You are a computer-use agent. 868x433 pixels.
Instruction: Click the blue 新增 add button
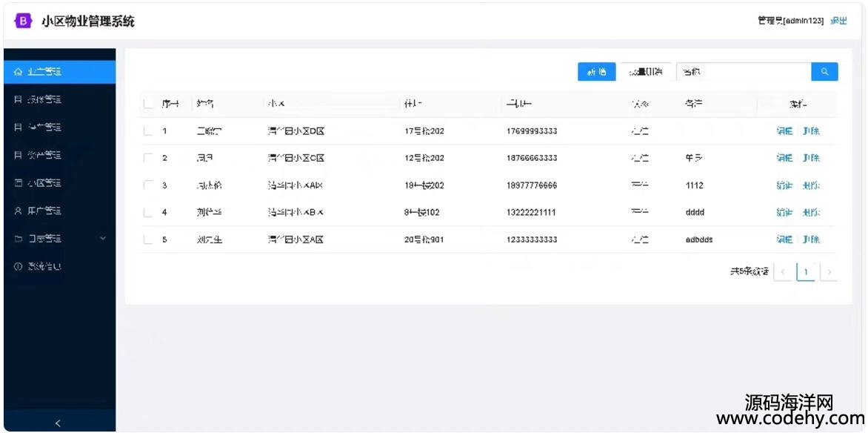coord(597,71)
